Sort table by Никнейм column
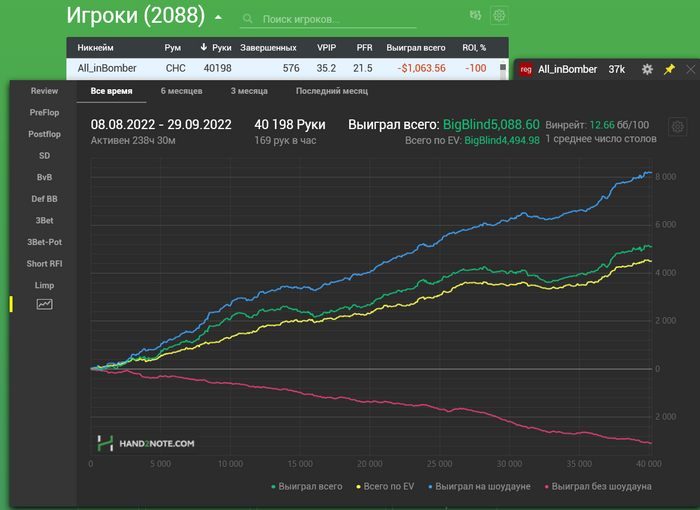 point(95,48)
